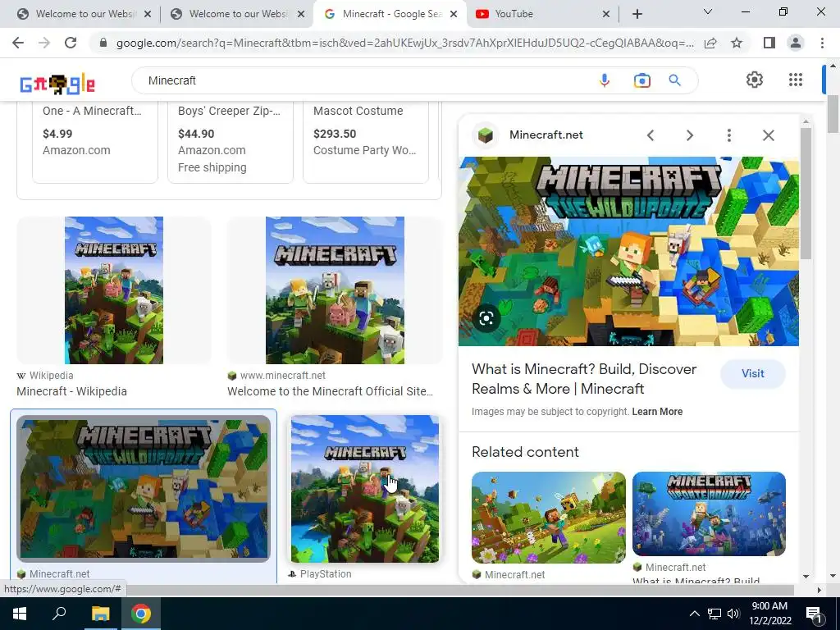The image size is (840, 630).
Task: Click the browser forward arrow
Action: click(x=44, y=43)
